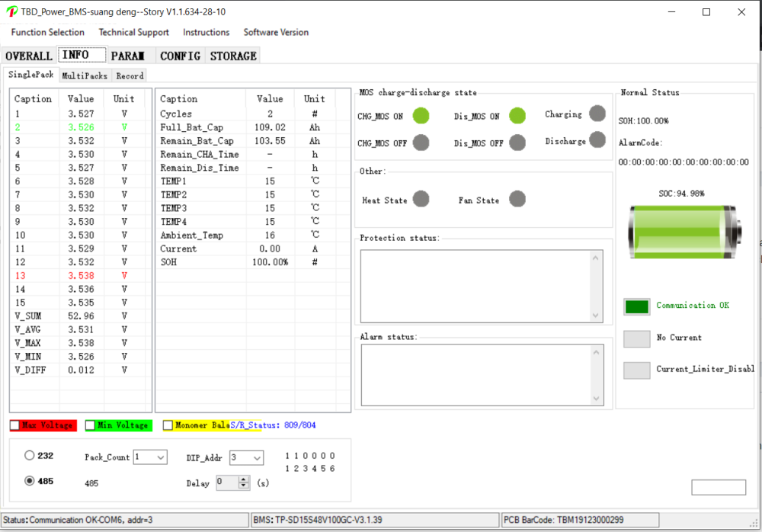Decrease the Delay value with down arrow
This screenshot has height=532, width=762.
point(244,486)
